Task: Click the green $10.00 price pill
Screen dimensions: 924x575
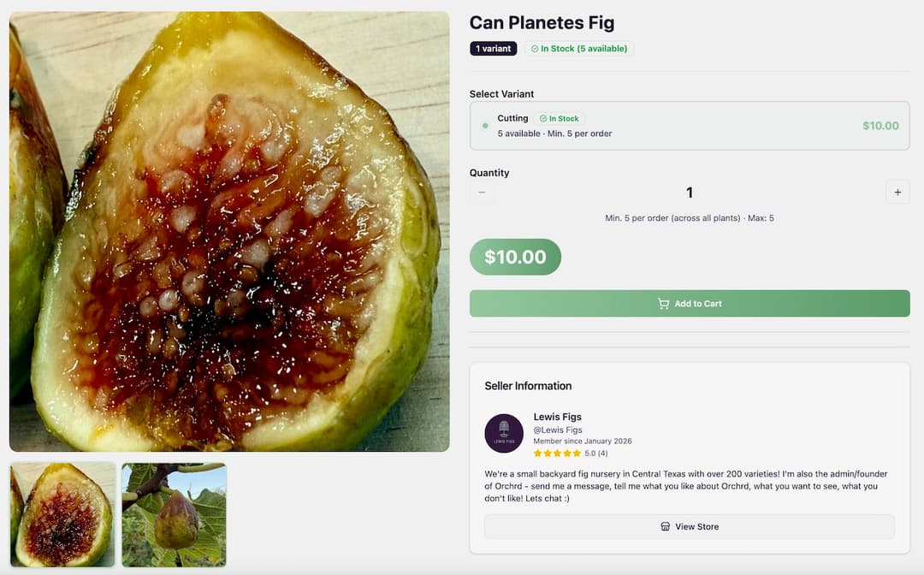Action: (515, 257)
